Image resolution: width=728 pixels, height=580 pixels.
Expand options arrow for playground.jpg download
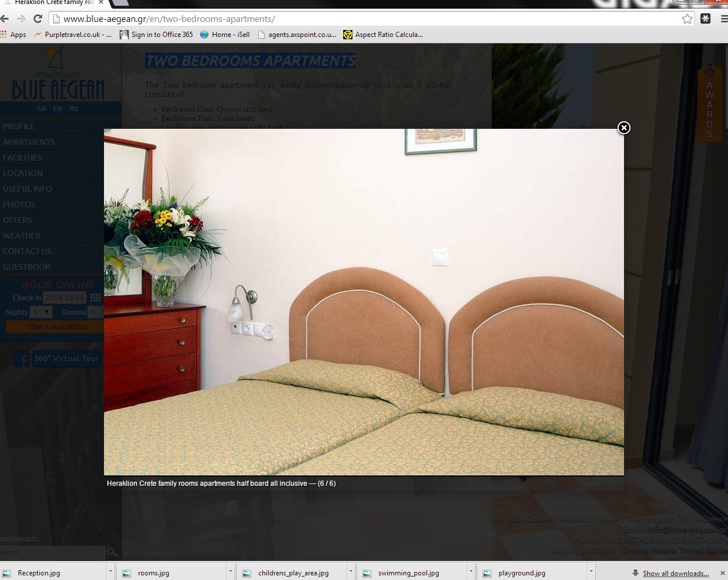[x=591, y=572]
